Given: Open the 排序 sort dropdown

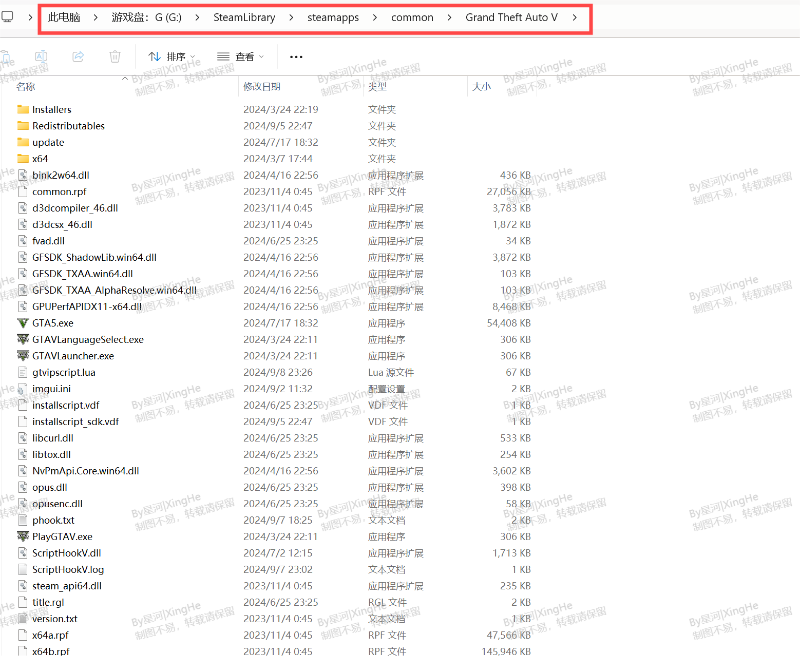Looking at the screenshot, I should (x=172, y=56).
